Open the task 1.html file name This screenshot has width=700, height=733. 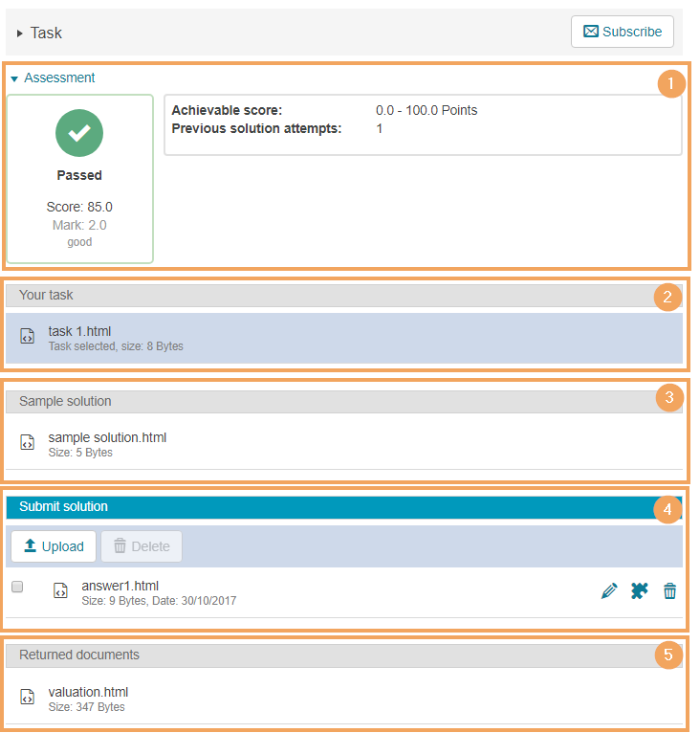pyautogui.click(x=79, y=331)
